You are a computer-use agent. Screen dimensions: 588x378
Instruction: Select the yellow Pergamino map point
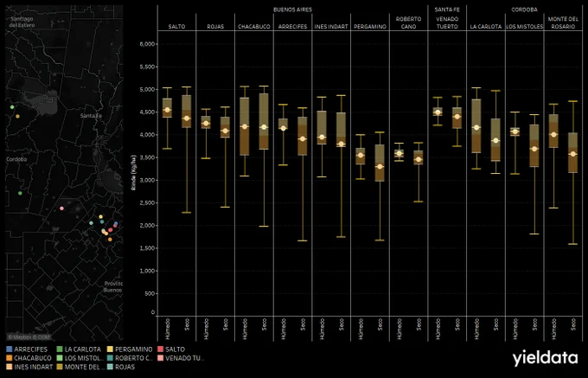pyautogui.click(x=100, y=217)
